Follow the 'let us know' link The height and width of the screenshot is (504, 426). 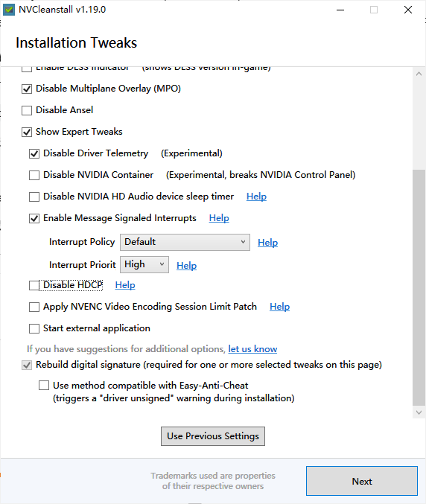pos(252,348)
